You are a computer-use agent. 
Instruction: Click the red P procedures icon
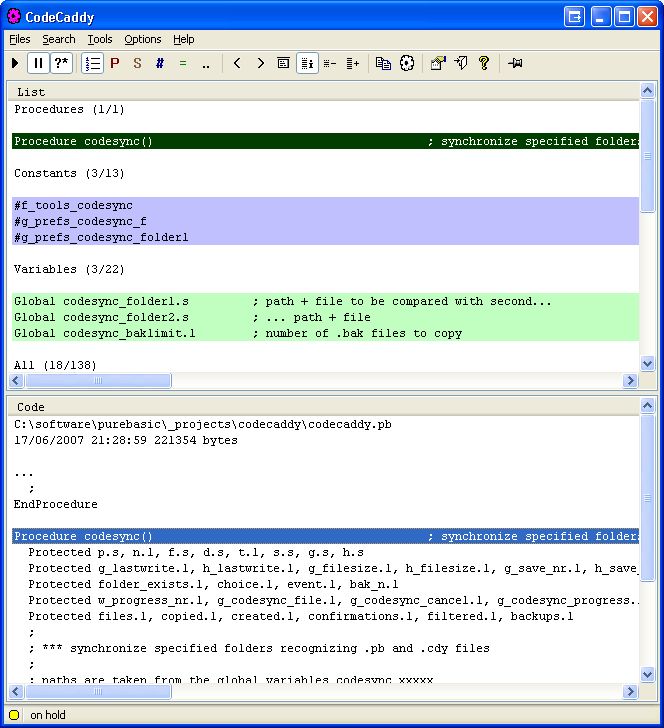pyautogui.click(x=115, y=63)
